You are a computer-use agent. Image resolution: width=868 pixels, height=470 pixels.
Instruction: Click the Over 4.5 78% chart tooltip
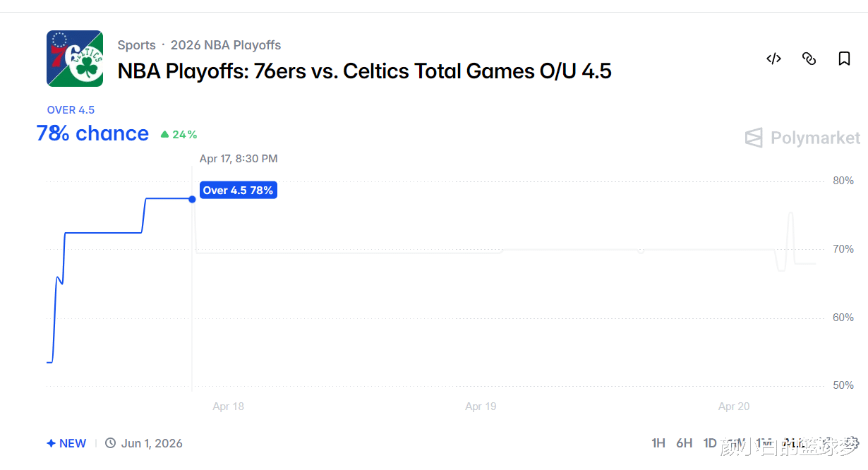pyautogui.click(x=238, y=191)
